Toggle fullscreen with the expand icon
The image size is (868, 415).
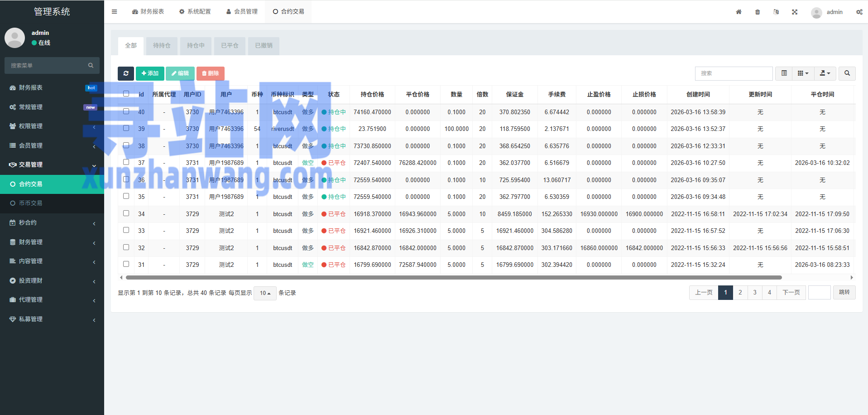[795, 12]
